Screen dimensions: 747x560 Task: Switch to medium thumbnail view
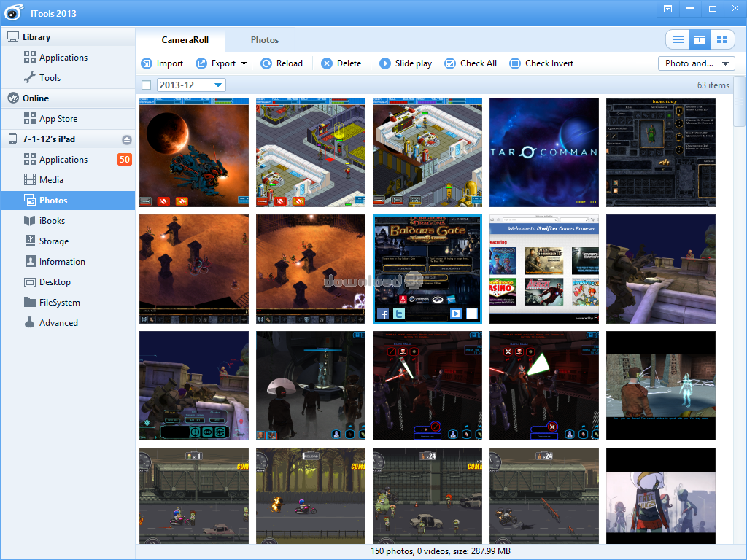(x=700, y=39)
